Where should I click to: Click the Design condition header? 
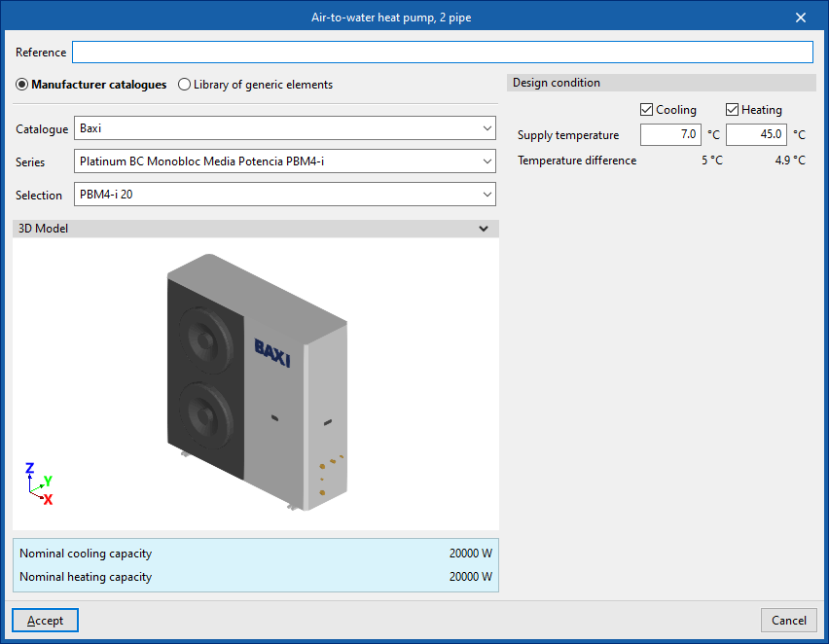662,83
